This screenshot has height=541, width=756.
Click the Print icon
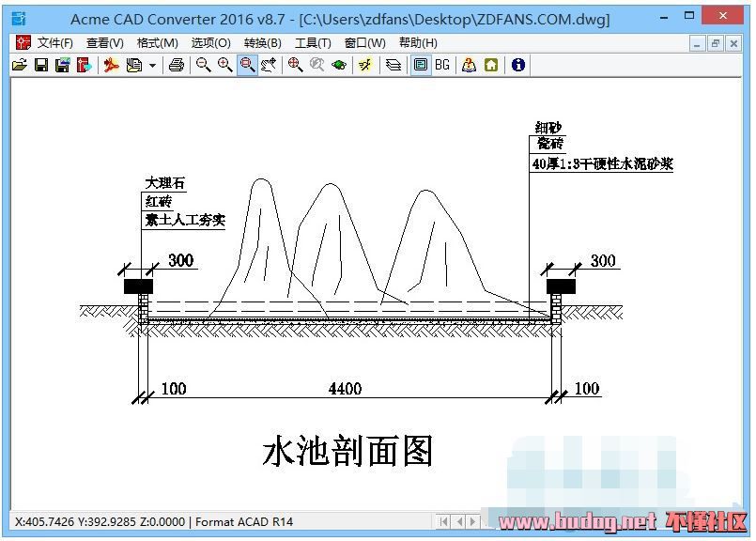pyautogui.click(x=176, y=65)
